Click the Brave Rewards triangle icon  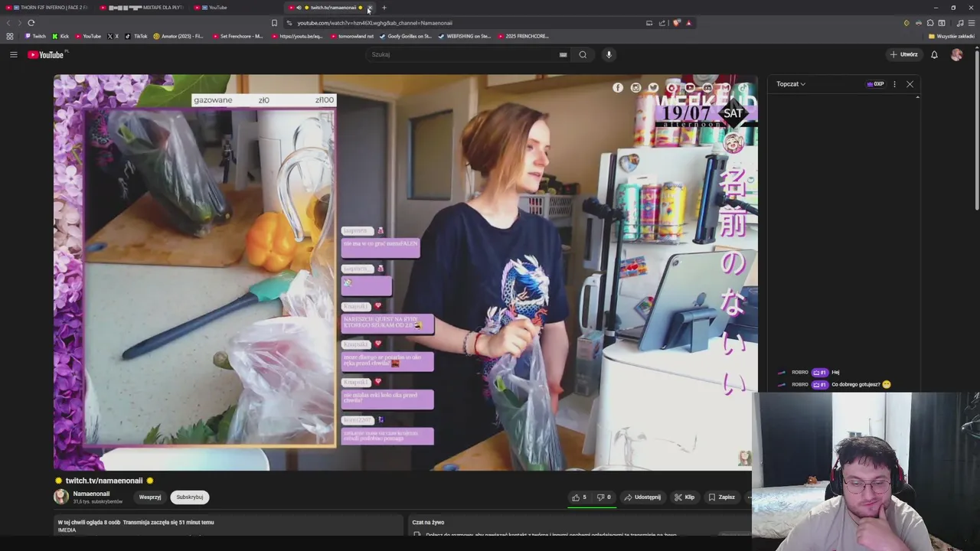(688, 23)
